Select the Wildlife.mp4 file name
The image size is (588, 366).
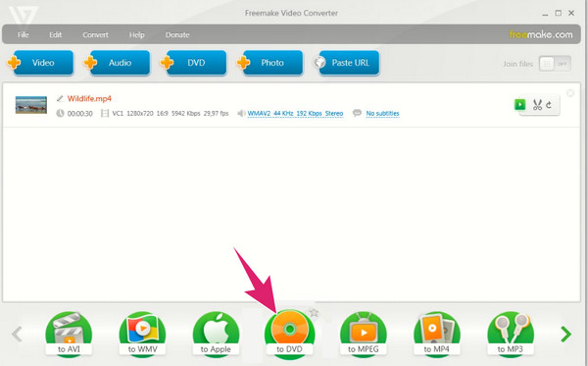(x=89, y=99)
